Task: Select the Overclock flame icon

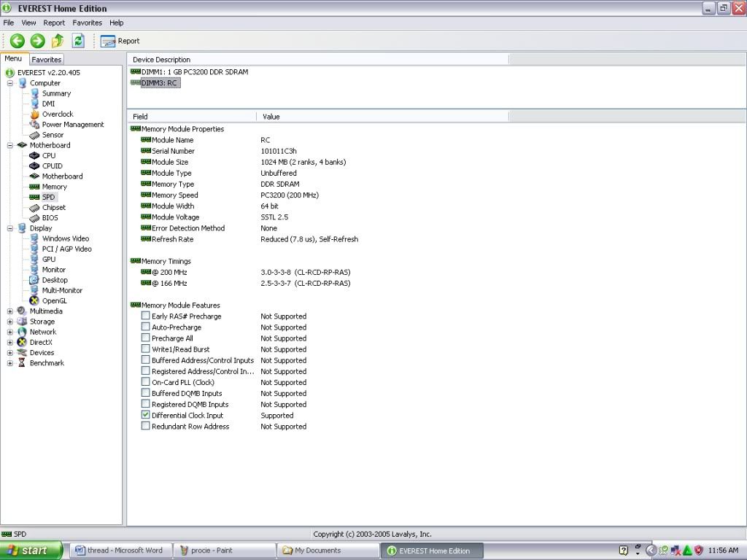Action: [34, 114]
